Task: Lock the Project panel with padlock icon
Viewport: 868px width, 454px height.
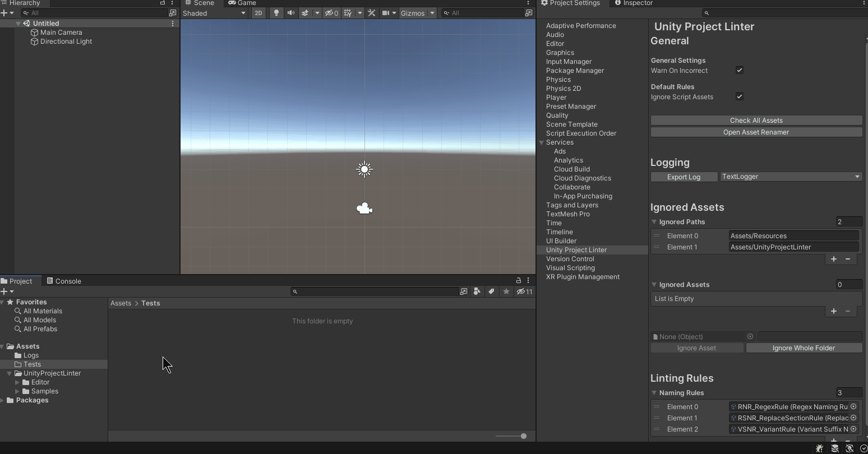Action: click(519, 280)
